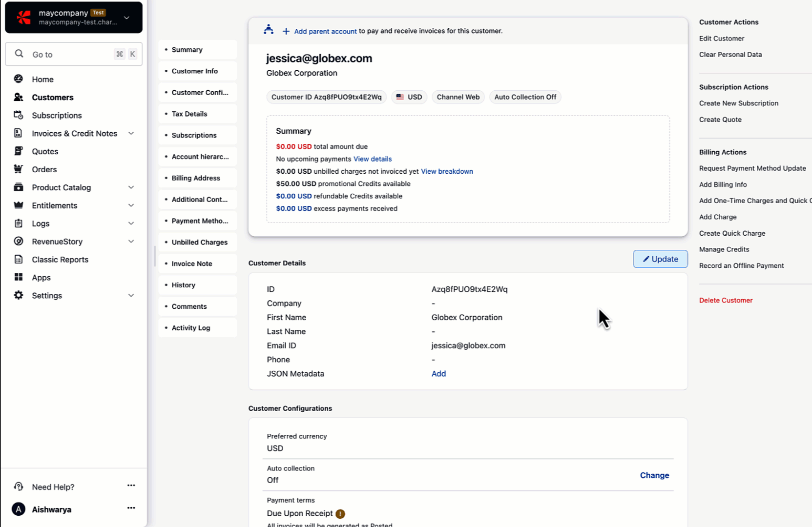Click the plus icon beside Add parent account

pyautogui.click(x=286, y=31)
